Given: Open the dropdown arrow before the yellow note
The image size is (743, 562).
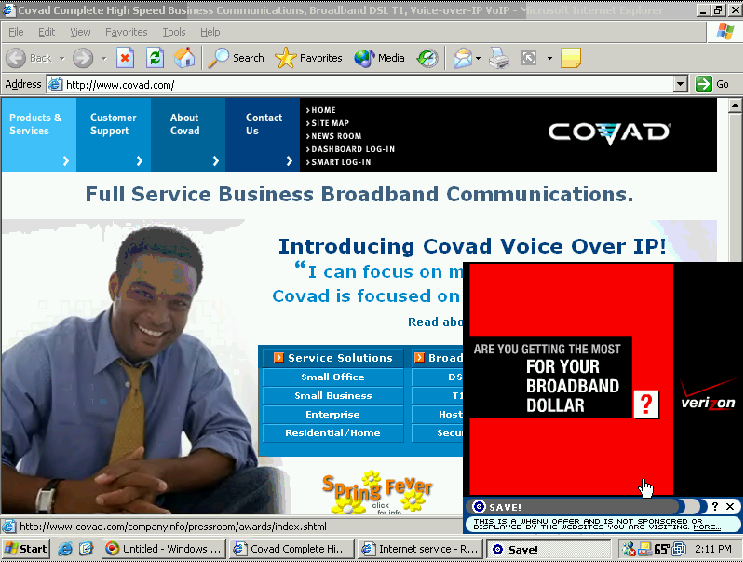Looking at the screenshot, I should click(550, 59).
